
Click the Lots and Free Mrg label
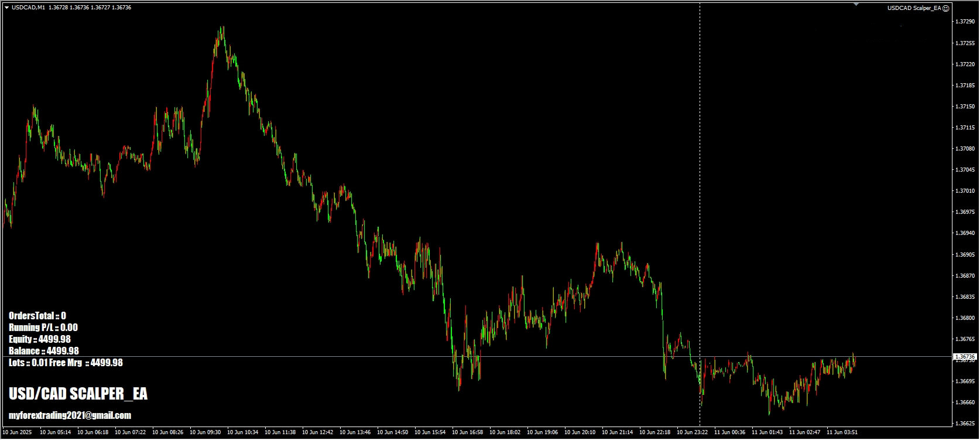coord(66,363)
